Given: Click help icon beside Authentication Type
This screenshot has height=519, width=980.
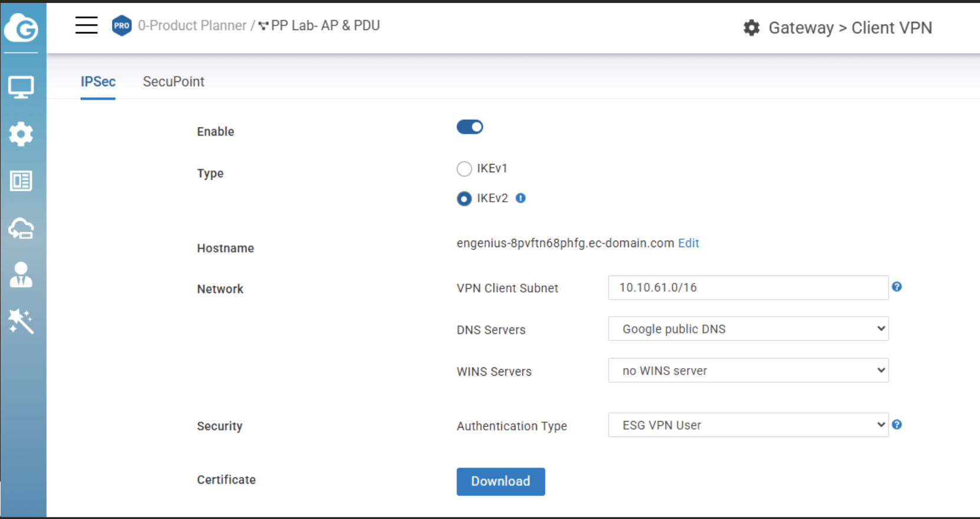Looking at the screenshot, I should (x=897, y=425).
